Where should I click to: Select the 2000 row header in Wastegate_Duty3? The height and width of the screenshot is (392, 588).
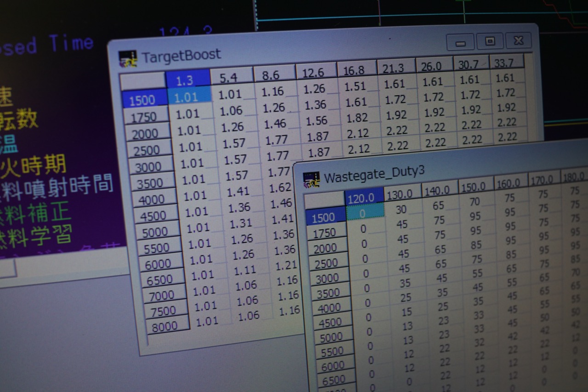coord(329,248)
